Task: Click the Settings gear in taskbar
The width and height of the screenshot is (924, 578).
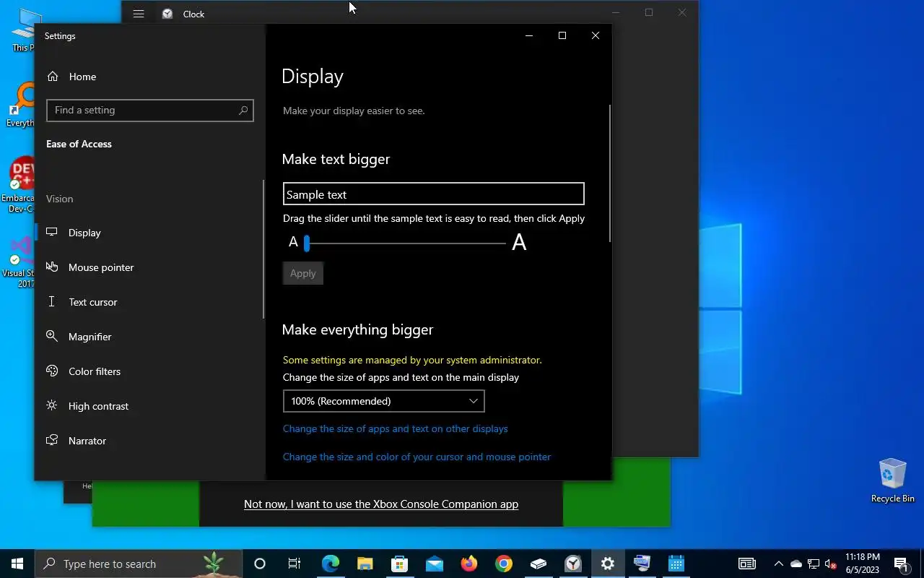Action: [608, 564]
